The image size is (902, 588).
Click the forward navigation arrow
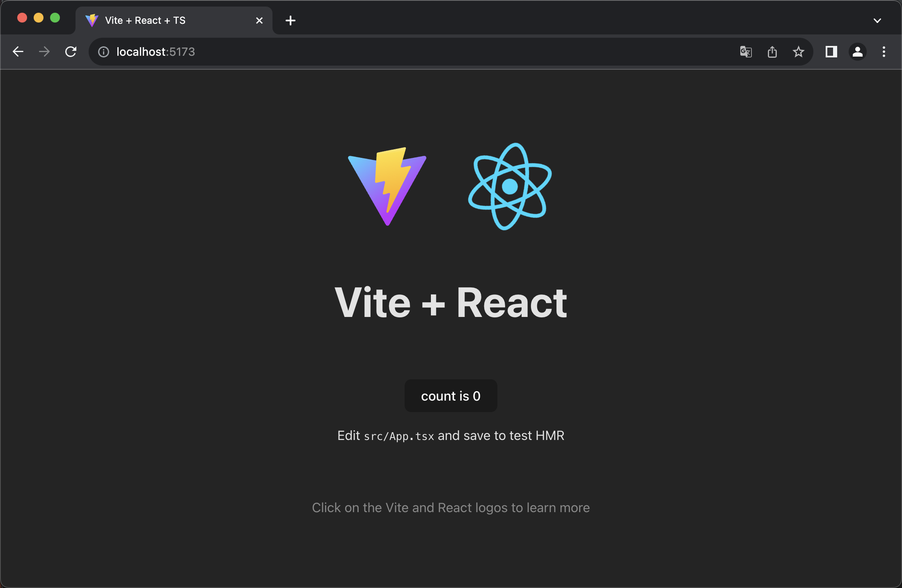44,52
